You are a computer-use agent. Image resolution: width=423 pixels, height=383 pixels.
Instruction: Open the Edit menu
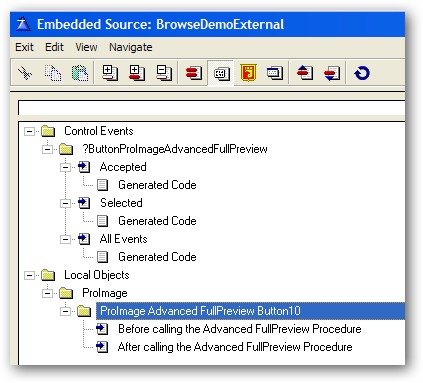[54, 47]
